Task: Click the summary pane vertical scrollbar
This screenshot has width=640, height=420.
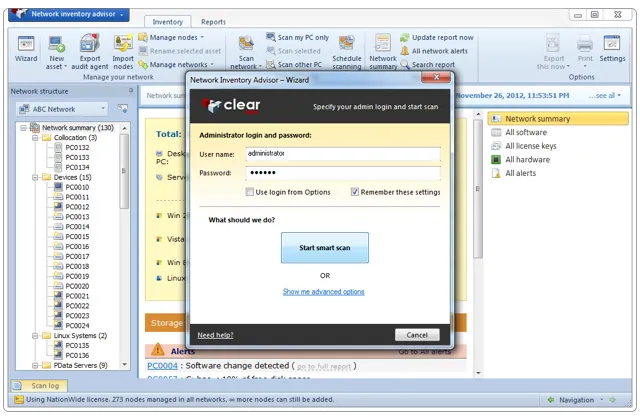Action: tap(478, 189)
